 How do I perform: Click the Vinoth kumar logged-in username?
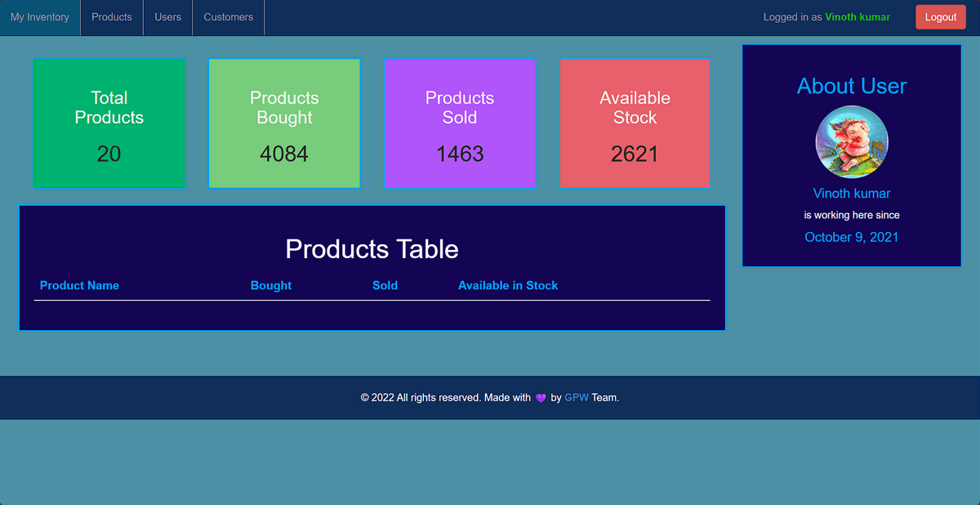click(x=857, y=17)
